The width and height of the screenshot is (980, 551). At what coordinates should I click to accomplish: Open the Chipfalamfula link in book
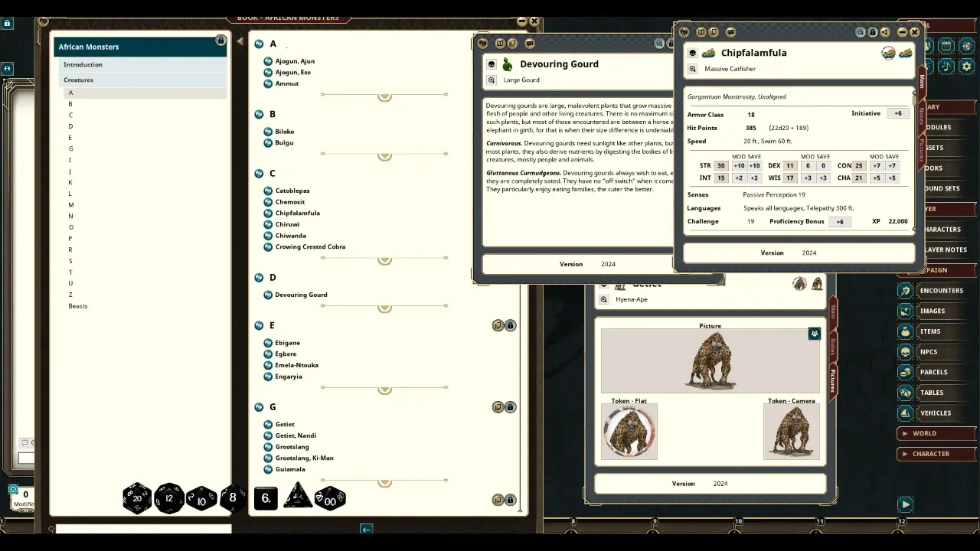click(297, 213)
